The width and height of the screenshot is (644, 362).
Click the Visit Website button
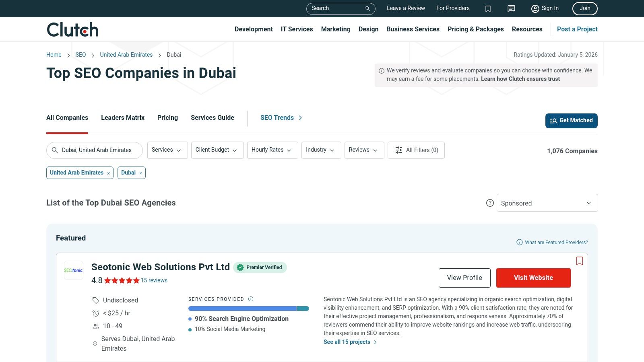point(533,278)
